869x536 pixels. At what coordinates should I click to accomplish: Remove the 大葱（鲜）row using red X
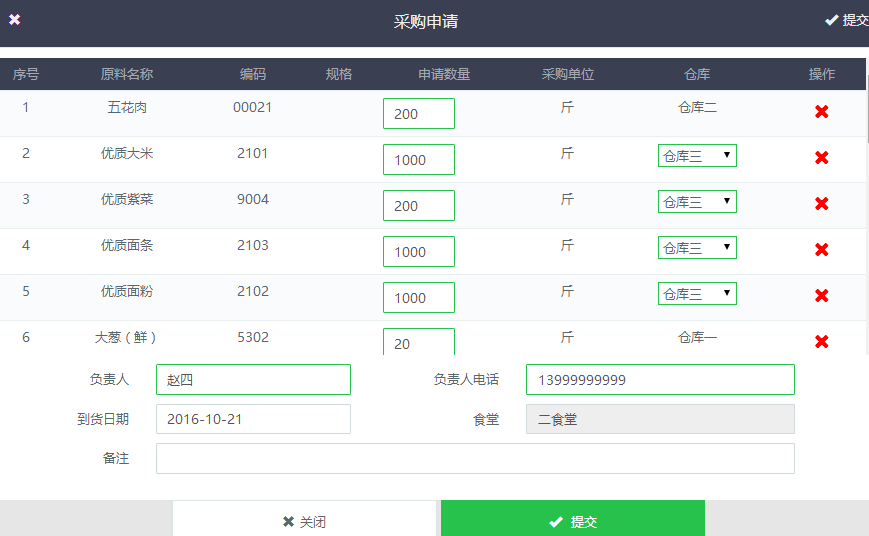coord(822,342)
